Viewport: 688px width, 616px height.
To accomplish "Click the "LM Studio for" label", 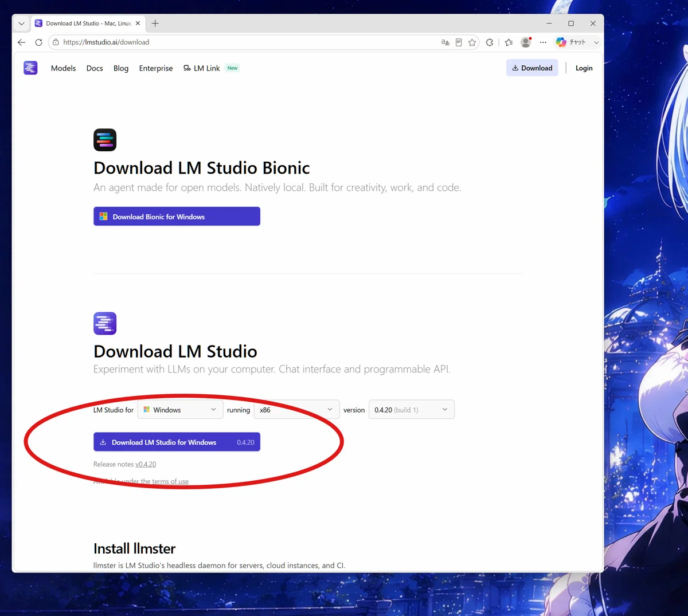I will [114, 410].
